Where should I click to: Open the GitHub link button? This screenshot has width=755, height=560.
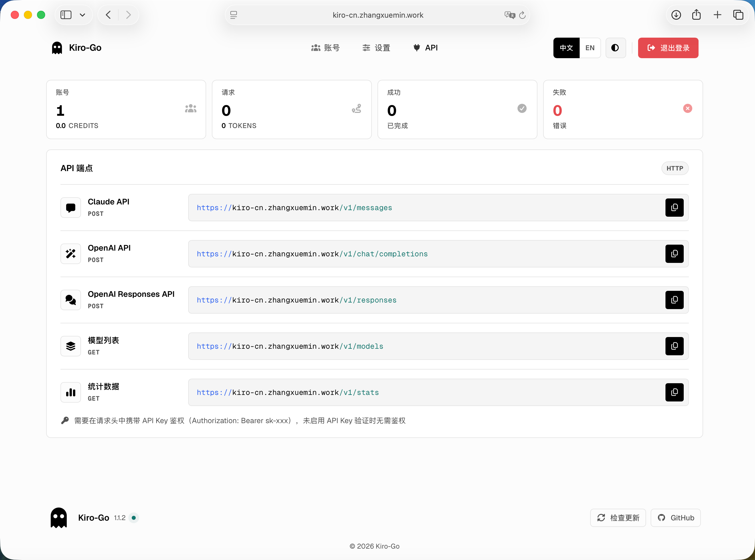pos(676,518)
